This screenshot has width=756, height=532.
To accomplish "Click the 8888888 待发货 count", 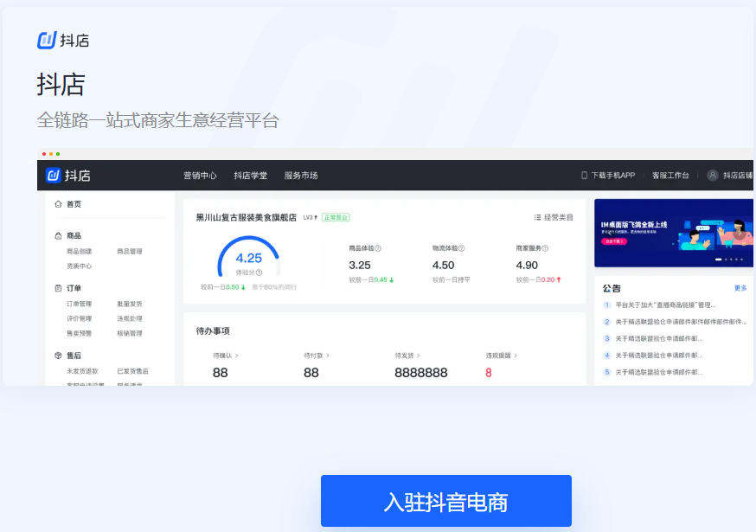I will [x=421, y=372].
